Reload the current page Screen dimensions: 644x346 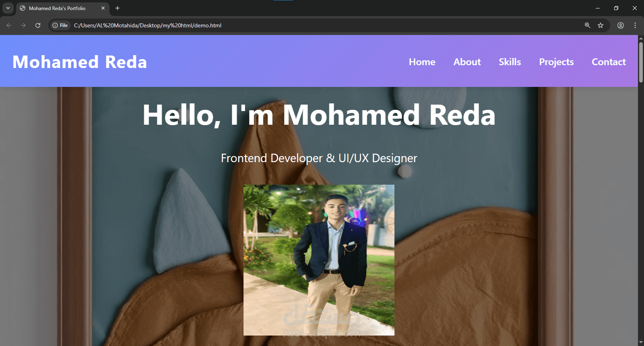[x=38, y=25]
